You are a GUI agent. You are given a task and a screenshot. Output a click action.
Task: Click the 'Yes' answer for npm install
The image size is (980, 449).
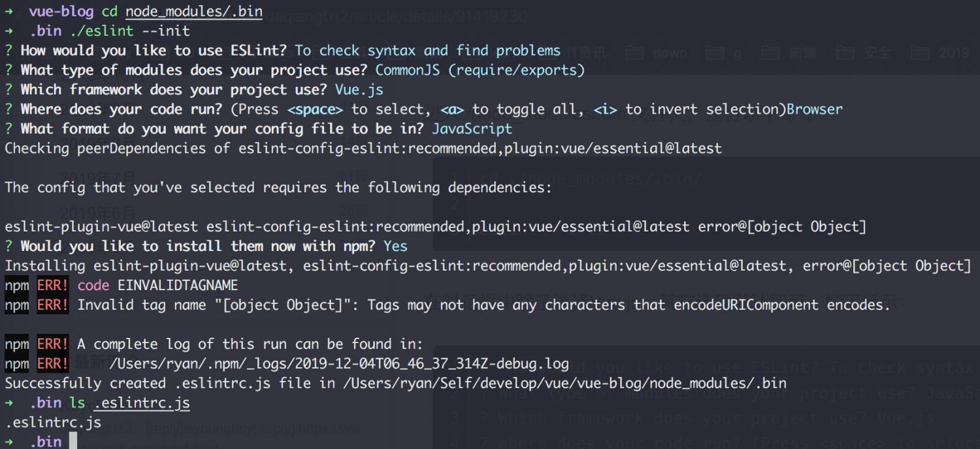click(x=395, y=246)
